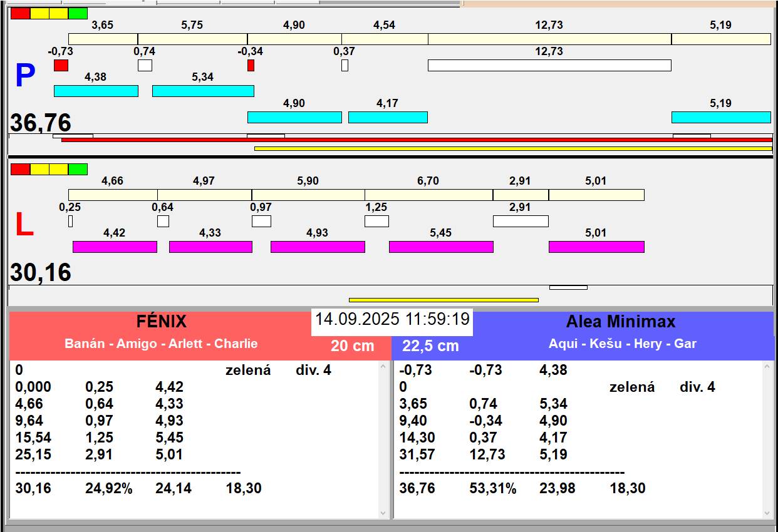Click the red start light in lane P
The width and height of the screenshot is (778, 532).
(x=20, y=13)
